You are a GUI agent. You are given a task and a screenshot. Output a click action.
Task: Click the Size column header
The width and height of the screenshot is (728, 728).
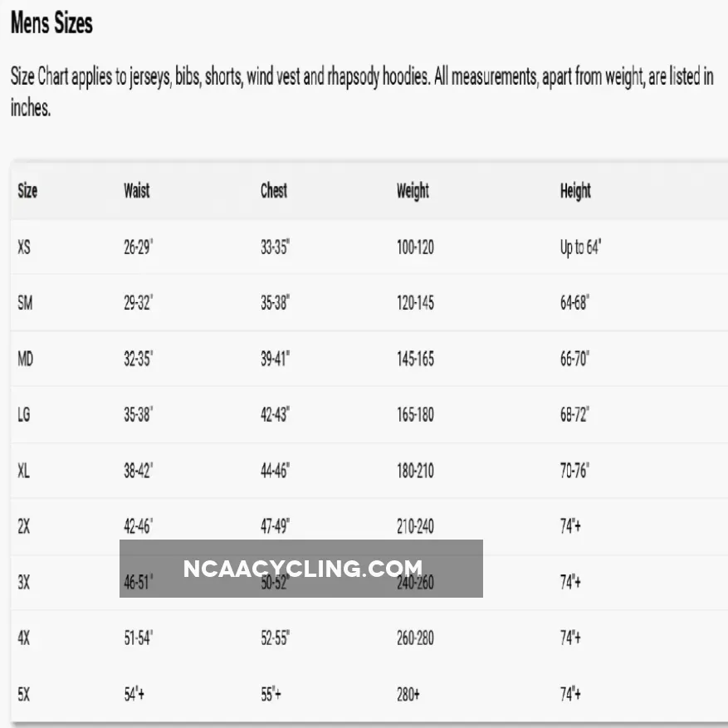tap(27, 191)
